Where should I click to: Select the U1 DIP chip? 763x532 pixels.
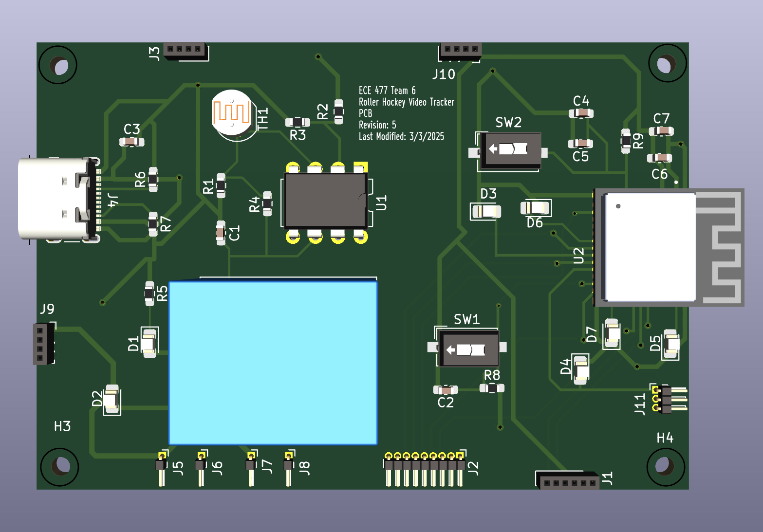(x=325, y=201)
